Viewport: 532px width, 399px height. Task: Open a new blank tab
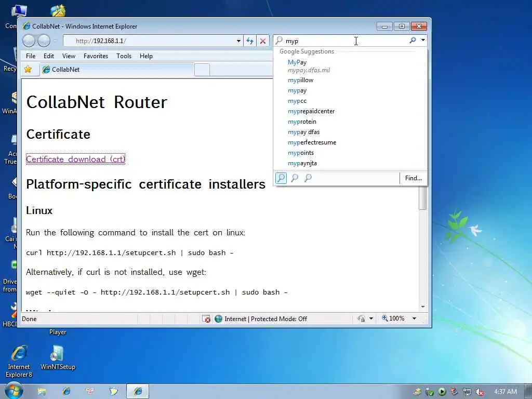click(202, 70)
